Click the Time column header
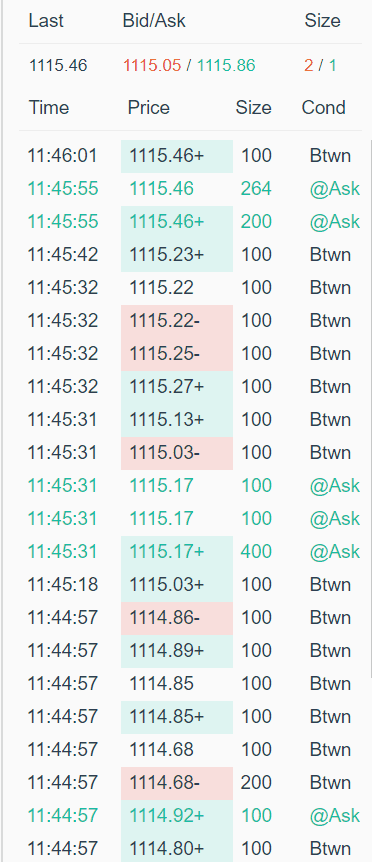The height and width of the screenshot is (862, 372). tap(49, 107)
